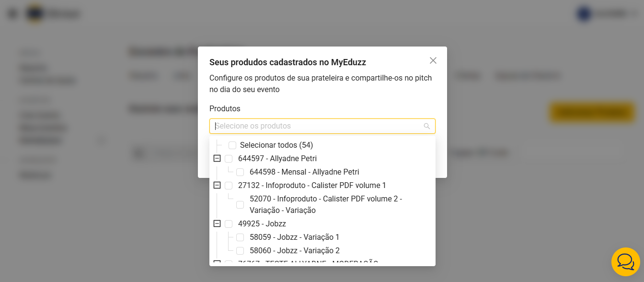This screenshot has width=644, height=282.
Task: Tick the 49925 - Jobzz checkbox
Action: coord(229,224)
